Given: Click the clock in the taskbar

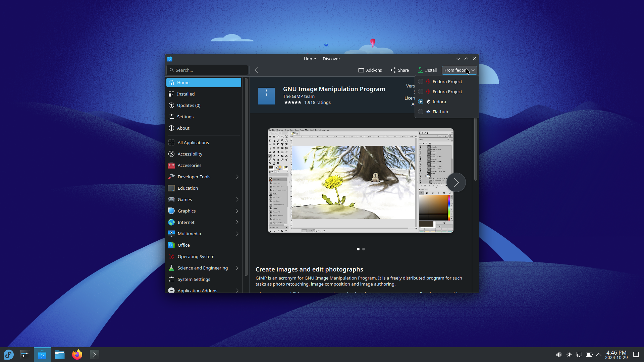Looking at the screenshot, I should pos(616,355).
